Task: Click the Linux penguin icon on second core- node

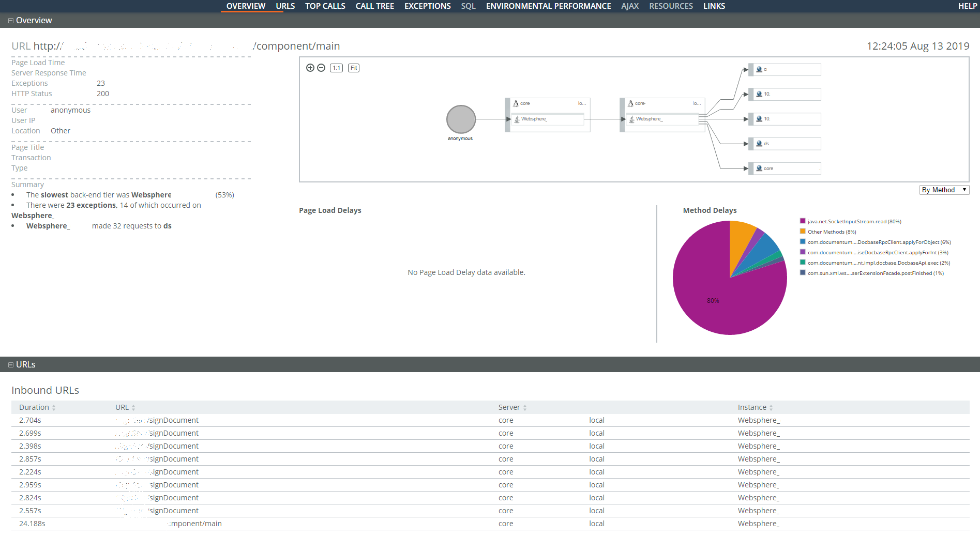Action: point(630,103)
